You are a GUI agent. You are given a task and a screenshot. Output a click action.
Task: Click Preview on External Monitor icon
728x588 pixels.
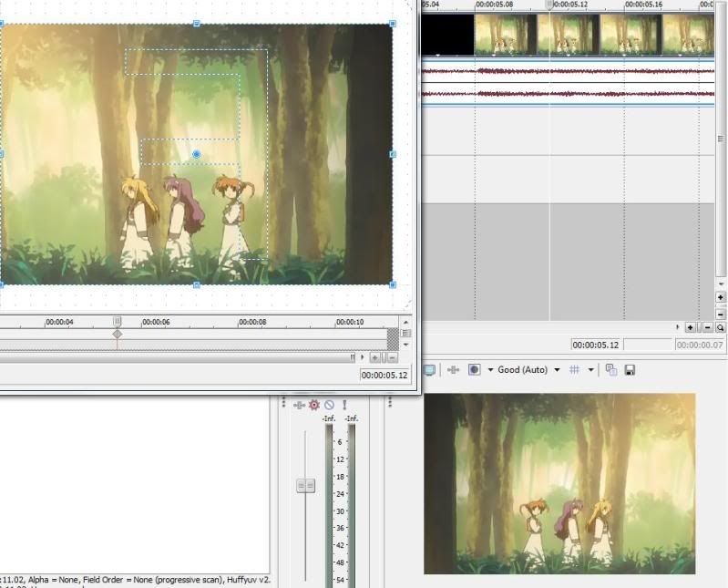[430, 370]
